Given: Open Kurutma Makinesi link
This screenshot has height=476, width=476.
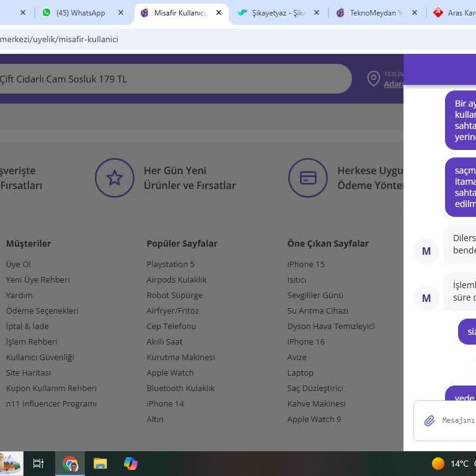Looking at the screenshot, I should click(x=180, y=357).
